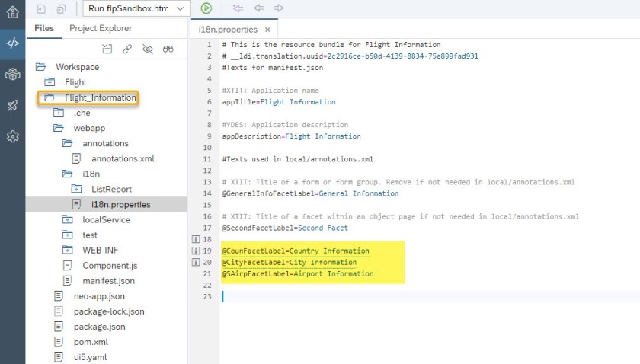The height and width of the screenshot is (364, 640).
Task: Open the Storyboard cubes icon in sidebar
Action: 12,74
